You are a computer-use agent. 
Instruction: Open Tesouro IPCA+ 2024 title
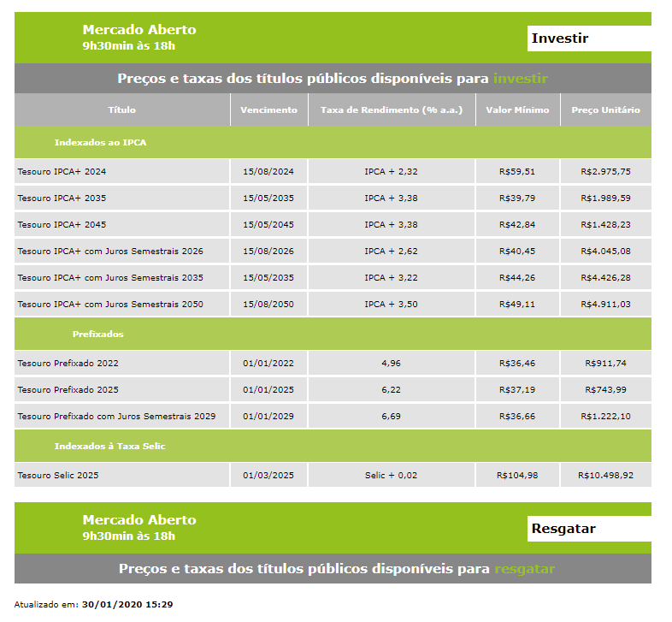62,172
